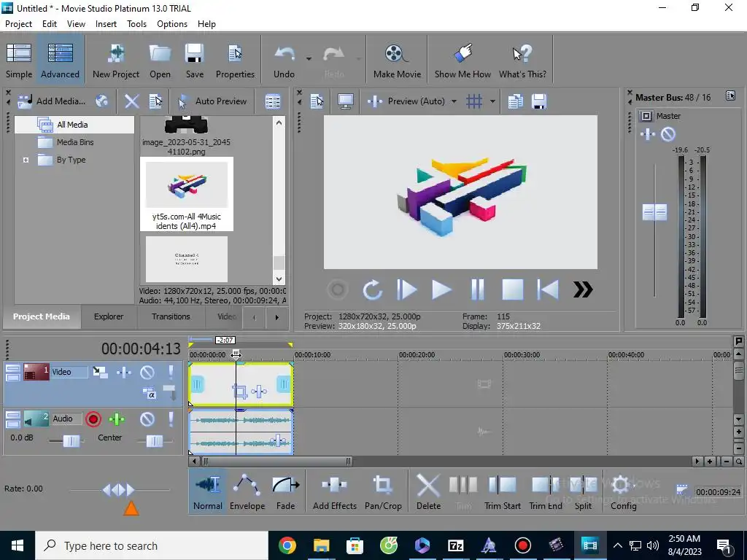The height and width of the screenshot is (560, 747).
Task: Delete the selected event
Action: 428,492
